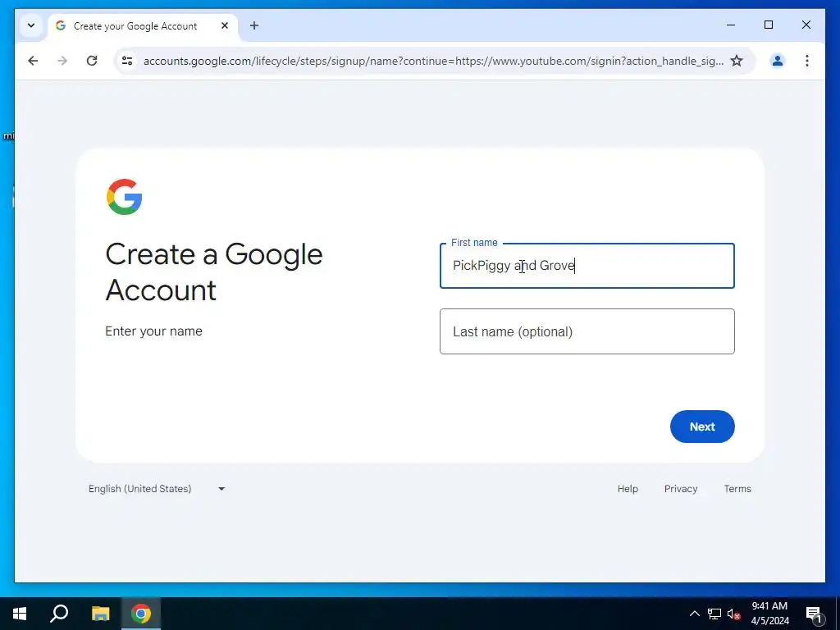
Task: Focus the Last name (optional) field
Action: click(587, 331)
